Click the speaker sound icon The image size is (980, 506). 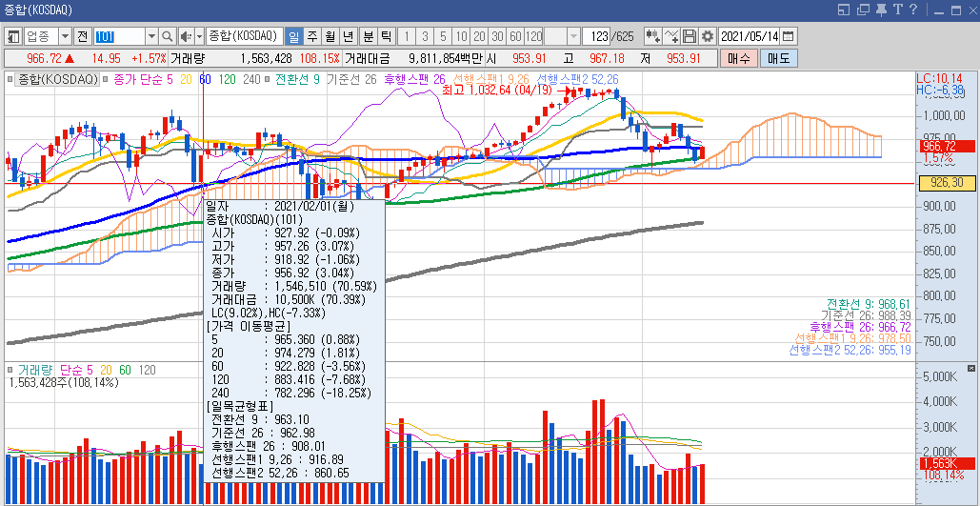[x=187, y=36]
